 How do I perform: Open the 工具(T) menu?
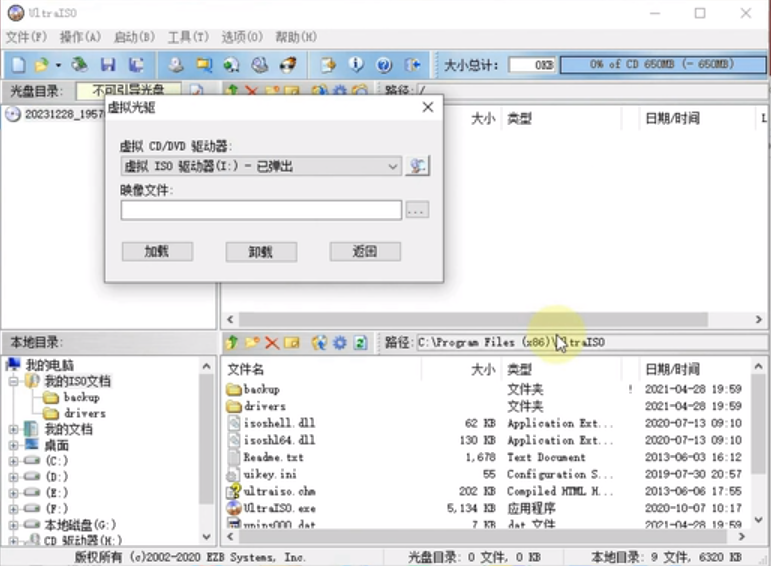click(x=188, y=37)
